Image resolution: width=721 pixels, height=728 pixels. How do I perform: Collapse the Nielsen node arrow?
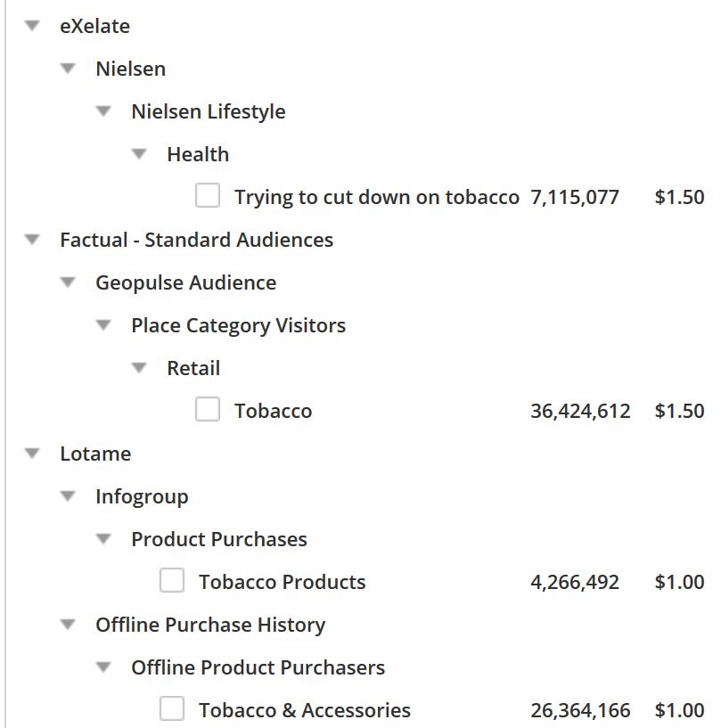(x=69, y=69)
